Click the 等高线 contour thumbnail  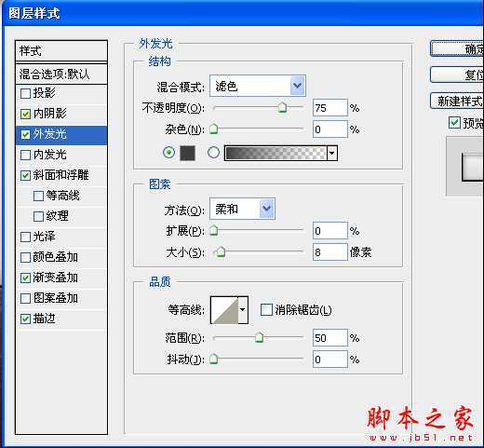(x=224, y=310)
